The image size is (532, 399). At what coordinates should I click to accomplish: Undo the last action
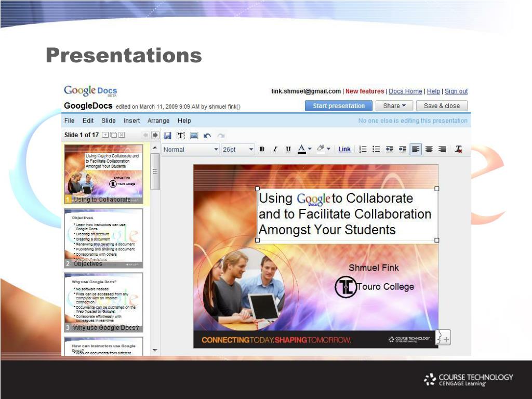click(207, 136)
